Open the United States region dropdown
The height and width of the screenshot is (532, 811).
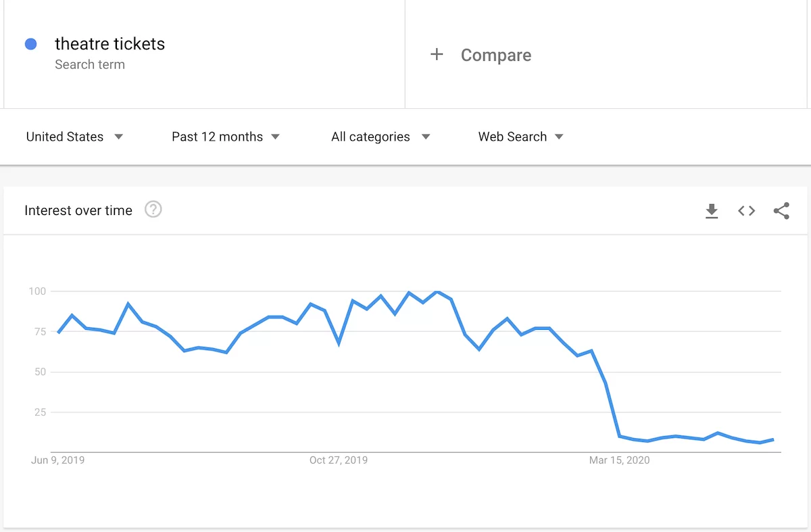click(x=74, y=137)
